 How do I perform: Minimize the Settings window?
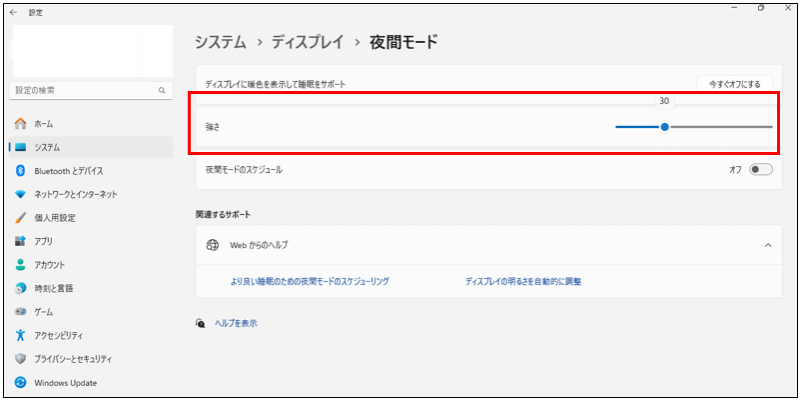pos(736,8)
